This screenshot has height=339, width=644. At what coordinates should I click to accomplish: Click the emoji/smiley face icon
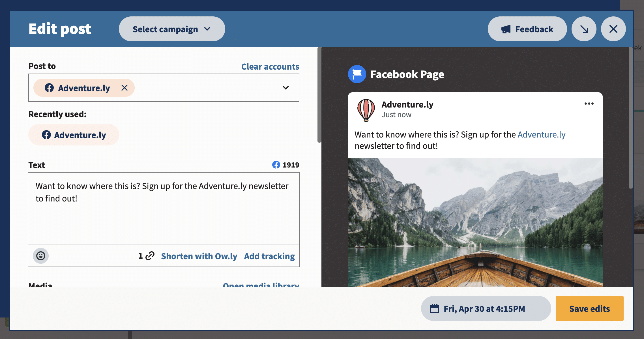[x=41, y=256]
